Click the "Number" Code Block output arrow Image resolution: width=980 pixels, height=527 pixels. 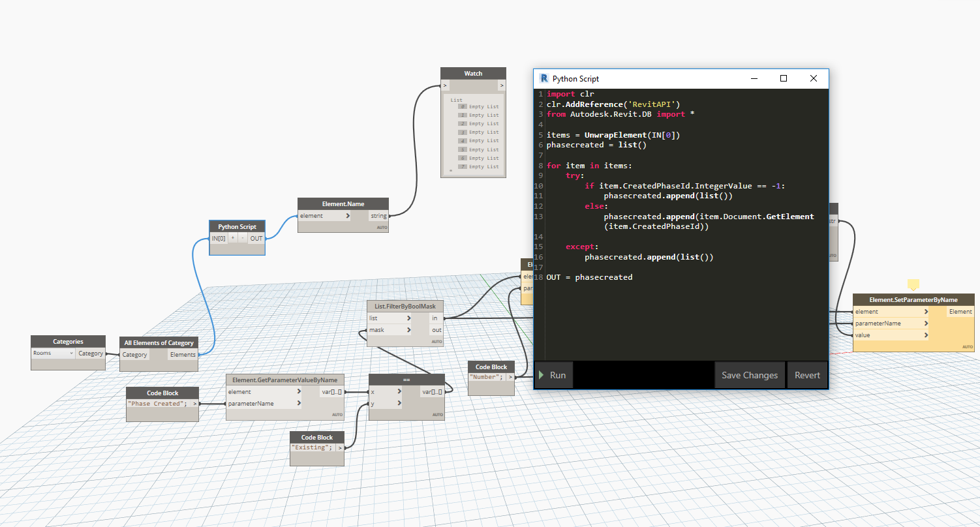click(x=510, y=377)
